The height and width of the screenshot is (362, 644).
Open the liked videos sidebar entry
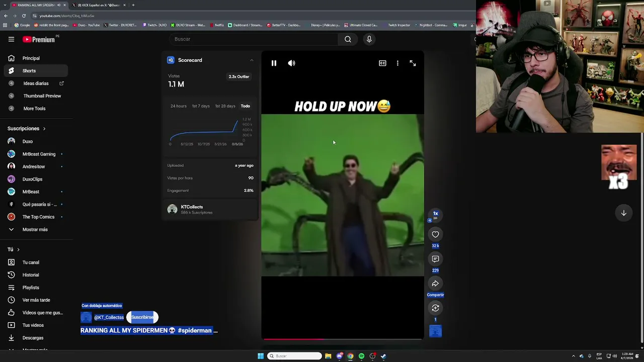point(36,313)
